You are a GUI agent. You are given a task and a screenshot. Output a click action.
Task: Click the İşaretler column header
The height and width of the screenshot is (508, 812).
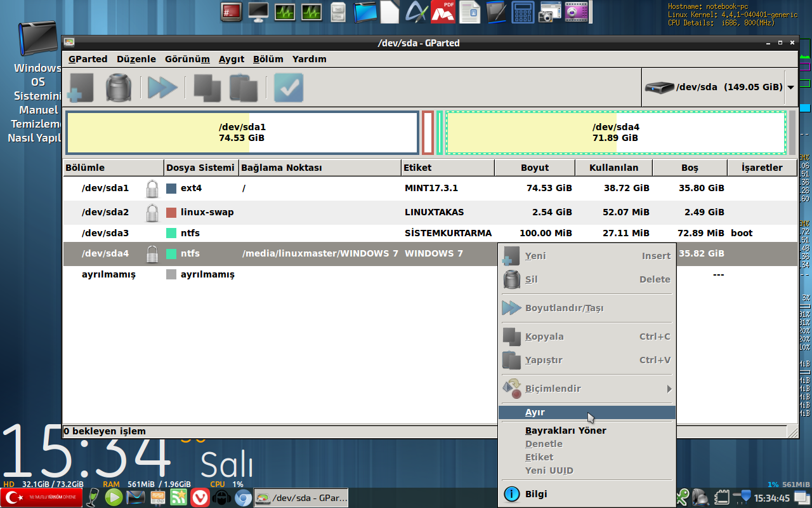763,168
